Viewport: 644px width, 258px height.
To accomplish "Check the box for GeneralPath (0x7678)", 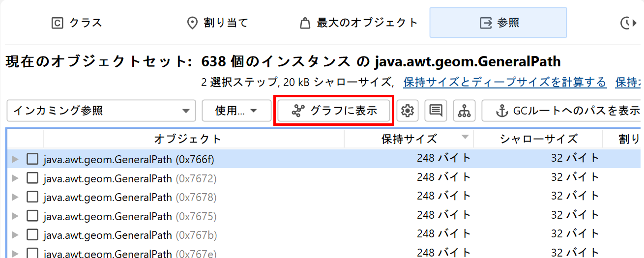I will pos(32,197).
